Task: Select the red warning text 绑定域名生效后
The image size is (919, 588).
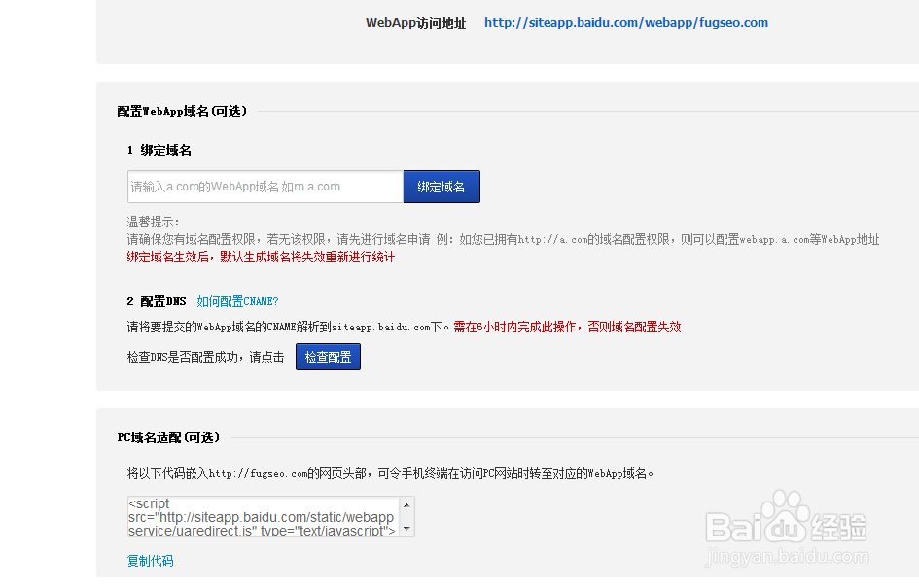Action: click(167, 258)
